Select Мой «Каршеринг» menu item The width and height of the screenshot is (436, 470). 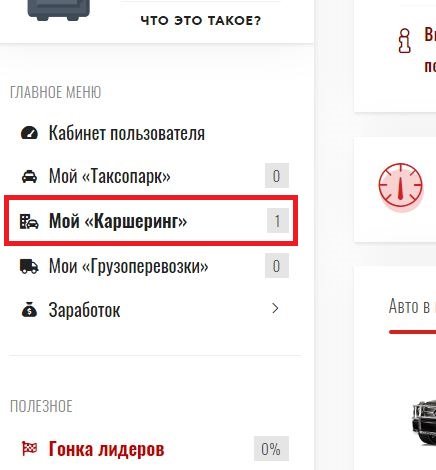click(151, 221)
